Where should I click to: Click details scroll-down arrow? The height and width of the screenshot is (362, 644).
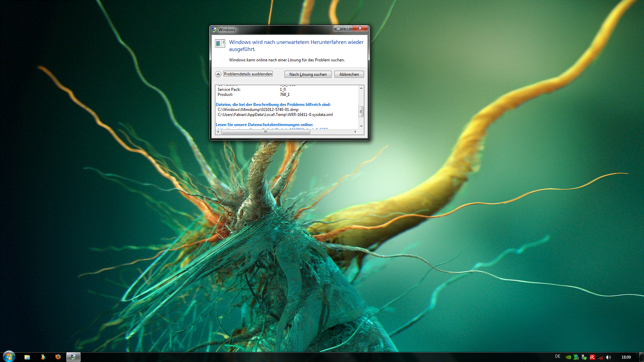[361, 126]
